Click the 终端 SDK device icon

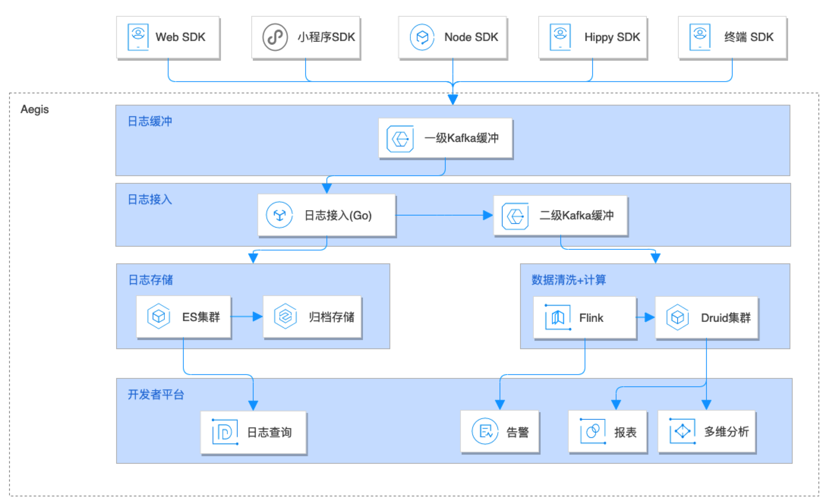(700, 37)
